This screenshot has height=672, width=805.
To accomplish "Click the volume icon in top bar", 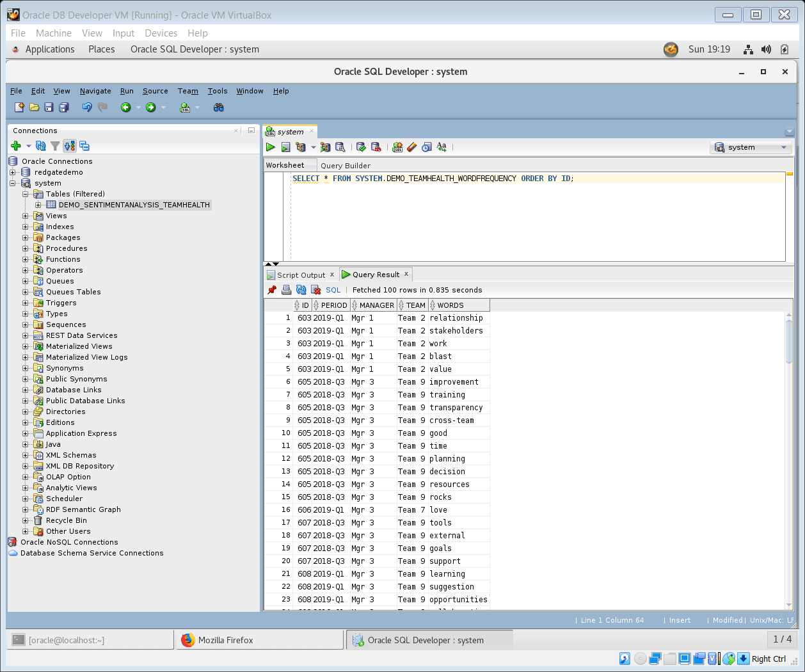I will pos(766,49).
